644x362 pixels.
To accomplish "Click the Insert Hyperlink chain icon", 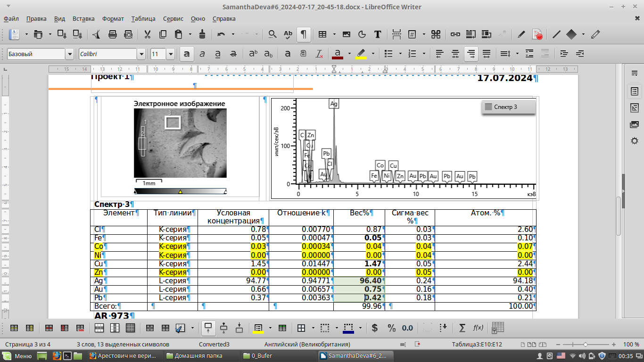I will [455, 34].
